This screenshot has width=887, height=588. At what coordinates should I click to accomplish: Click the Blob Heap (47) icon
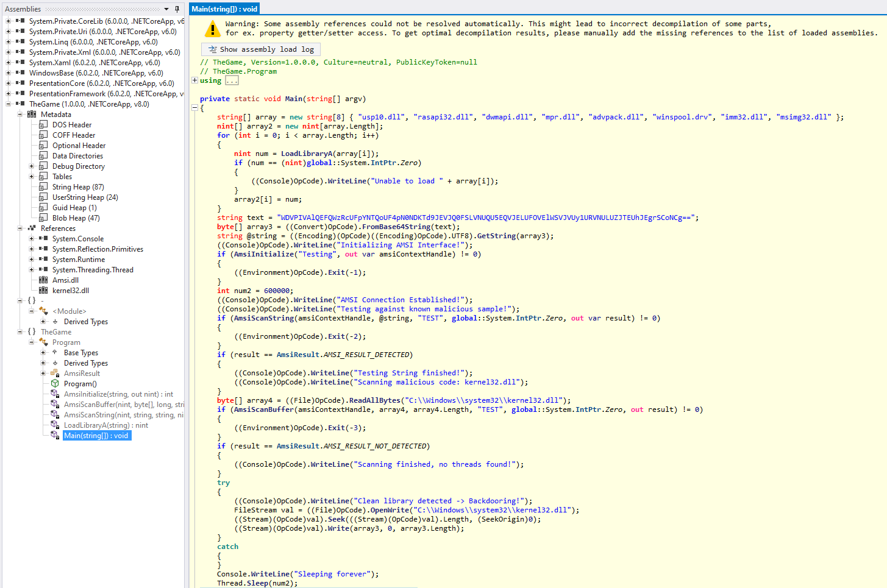pos(43,218)
